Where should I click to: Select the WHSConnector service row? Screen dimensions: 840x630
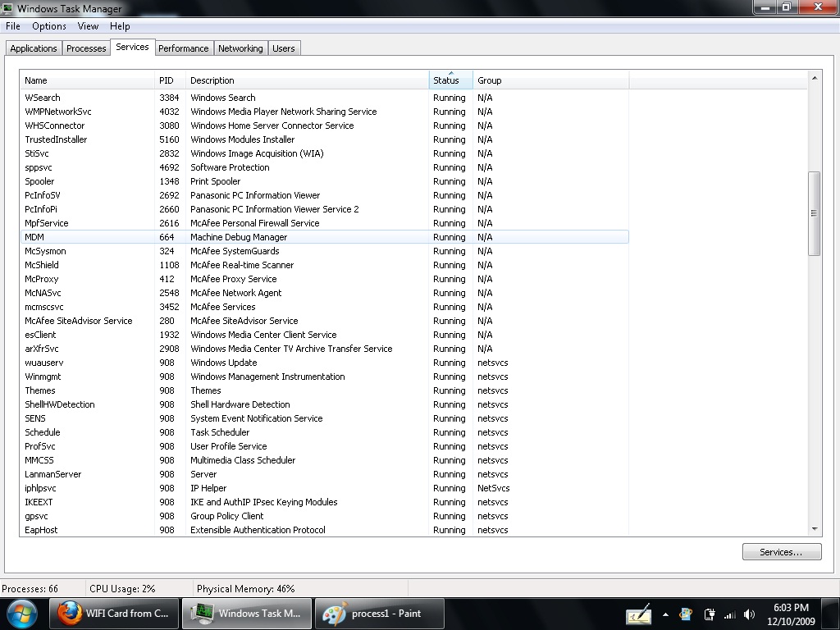[324, 126]
